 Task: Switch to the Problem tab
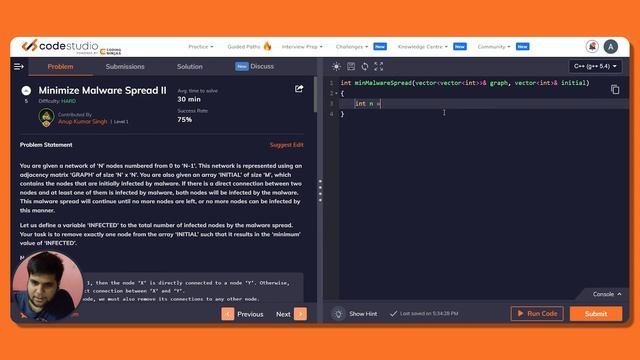pyautogui.click(x=60, y=67)
